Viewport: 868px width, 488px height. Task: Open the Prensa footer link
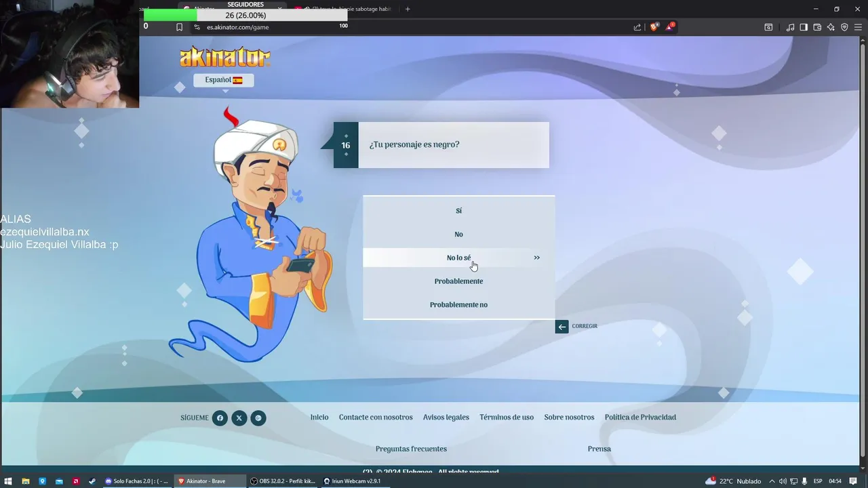(599, 449)
